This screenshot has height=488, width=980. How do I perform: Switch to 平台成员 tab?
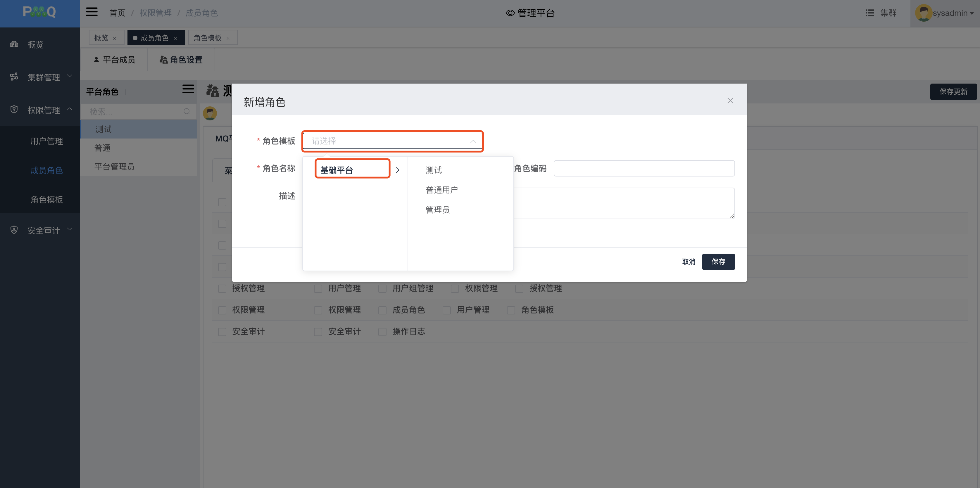(114, 60)
